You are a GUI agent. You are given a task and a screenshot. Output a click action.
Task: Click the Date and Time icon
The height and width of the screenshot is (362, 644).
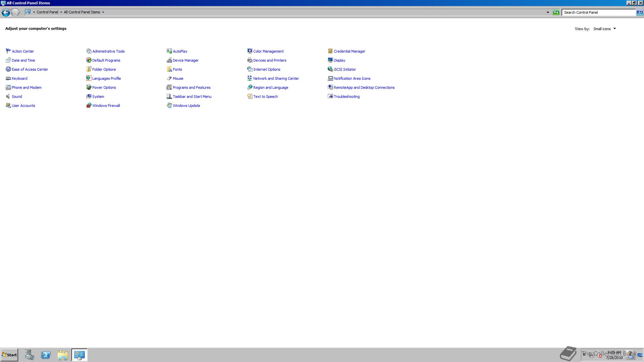point(8,60)
